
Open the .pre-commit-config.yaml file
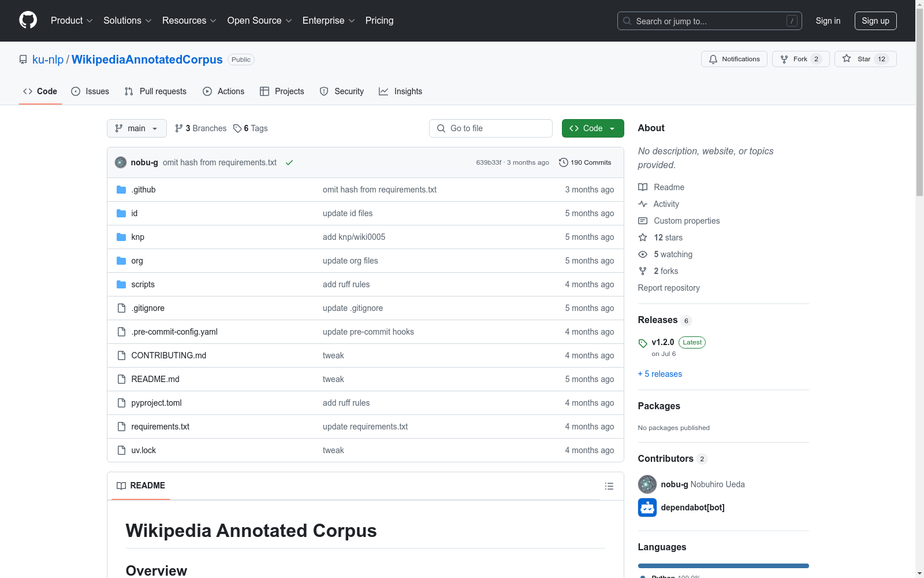[x=174, y=332]
